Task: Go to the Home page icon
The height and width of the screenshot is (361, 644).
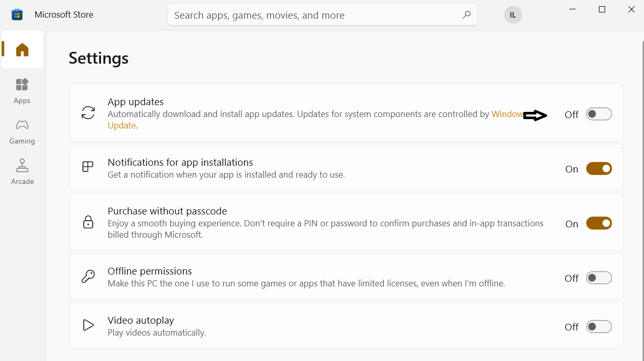Action: pos(22,50)
